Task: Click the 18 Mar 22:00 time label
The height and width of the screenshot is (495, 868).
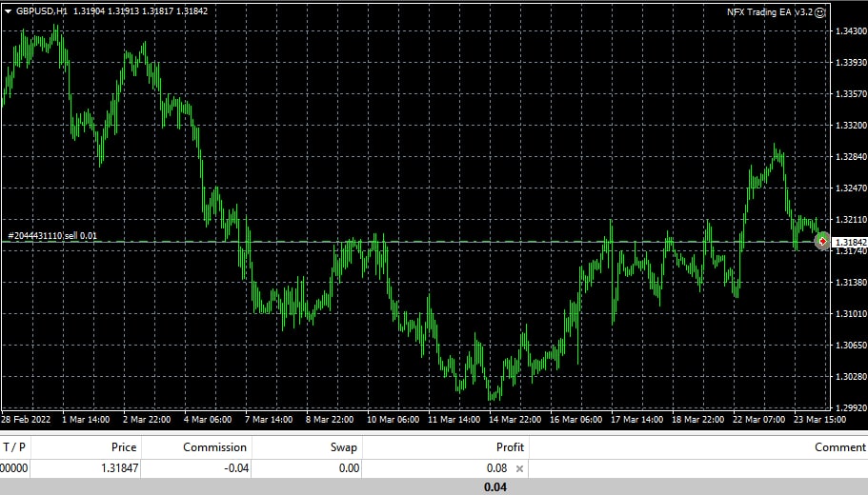Action: (697, 419)
